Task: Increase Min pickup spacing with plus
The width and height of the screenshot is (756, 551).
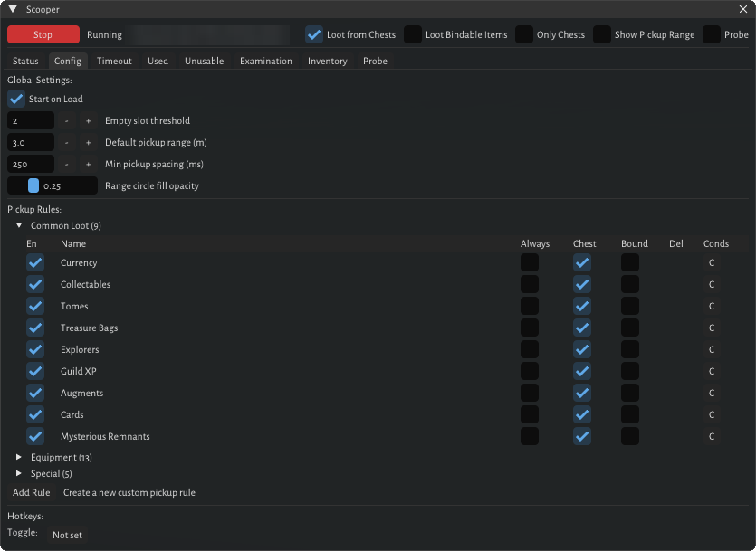Action: point(88,165)
